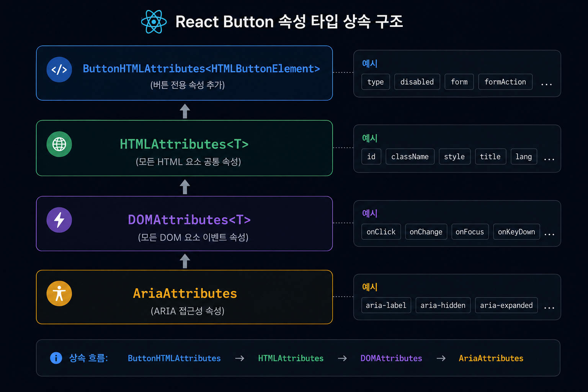Click HTMLAttributes in the inheritance flow bar
Screen dimensions: 588x392
[291, 358]
